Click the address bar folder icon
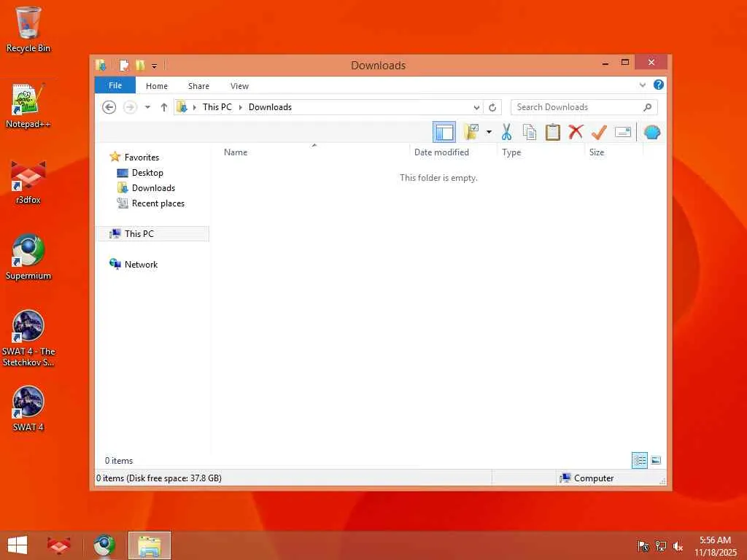Viewport: 747px width, 560px height. 182,107
